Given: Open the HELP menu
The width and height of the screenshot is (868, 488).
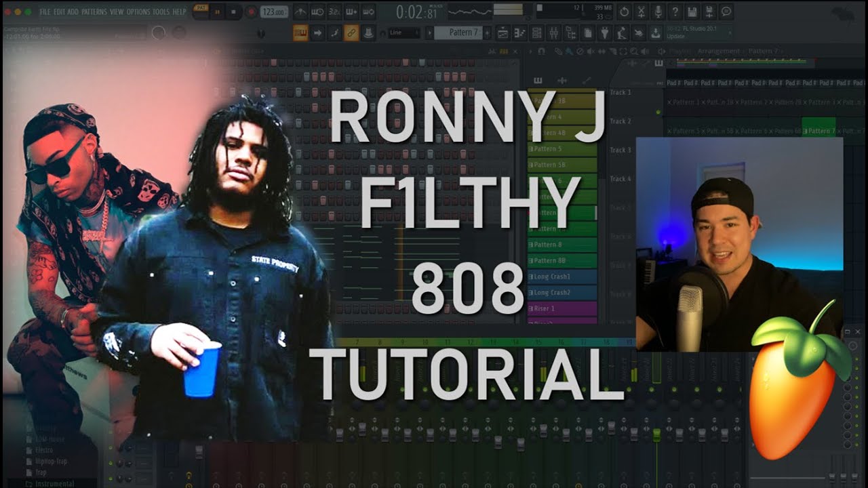Looking at the screenshot, I should 179,12.
